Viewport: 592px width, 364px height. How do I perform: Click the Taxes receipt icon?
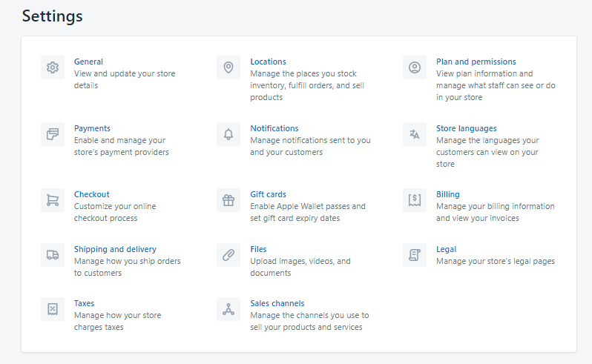click(x=53, y=309)
